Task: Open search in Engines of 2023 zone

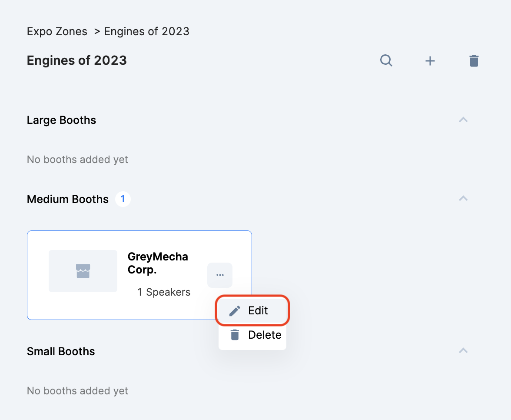Action: click(386, 60)
